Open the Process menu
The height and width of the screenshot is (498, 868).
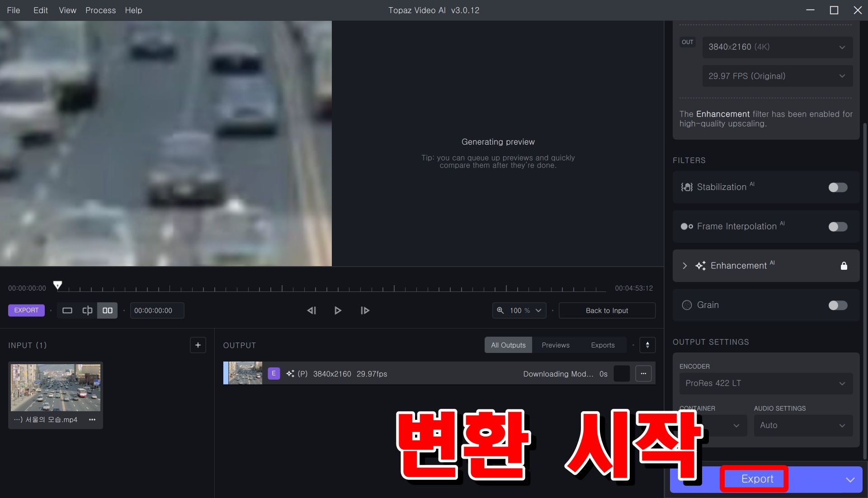point(100,10)
